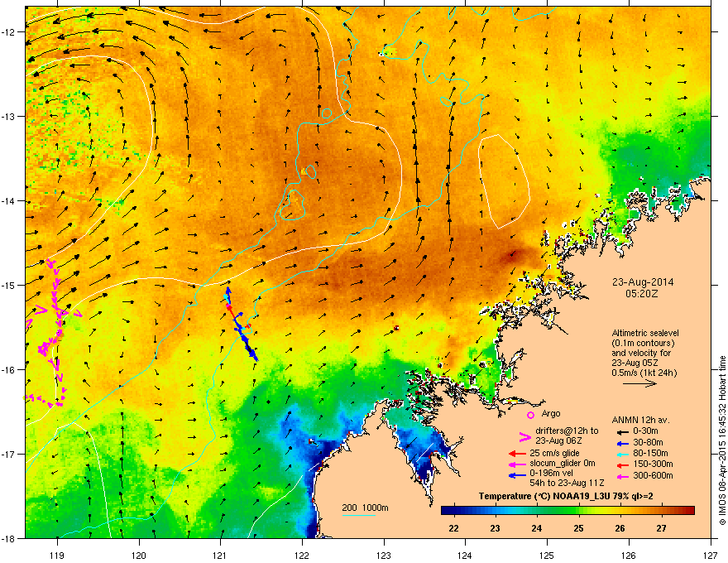
Task: Click the blue 0-196m vel arrow
Action: coord(517,475)
